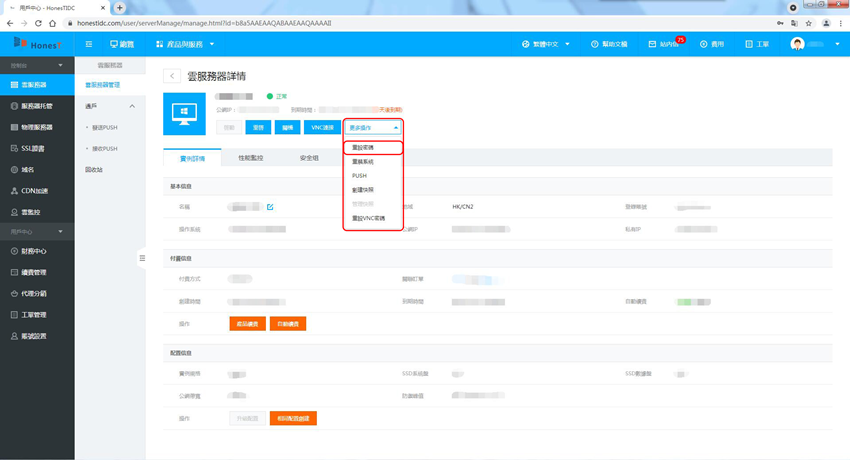Click the orange 相同配置創建 button
Viewport: 850px width, 460px height.
[293, 418]
